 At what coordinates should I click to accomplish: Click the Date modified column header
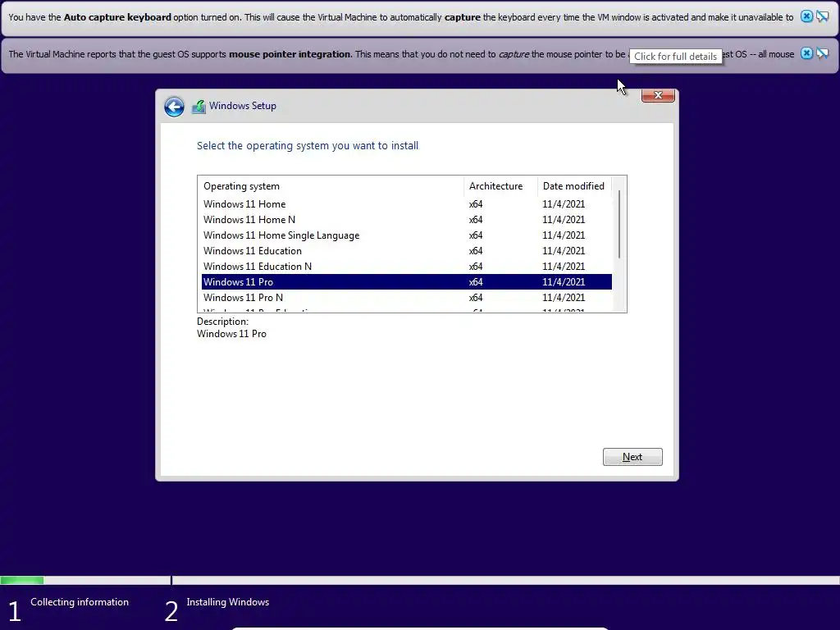pyautogui.click(x=574, y=186)
